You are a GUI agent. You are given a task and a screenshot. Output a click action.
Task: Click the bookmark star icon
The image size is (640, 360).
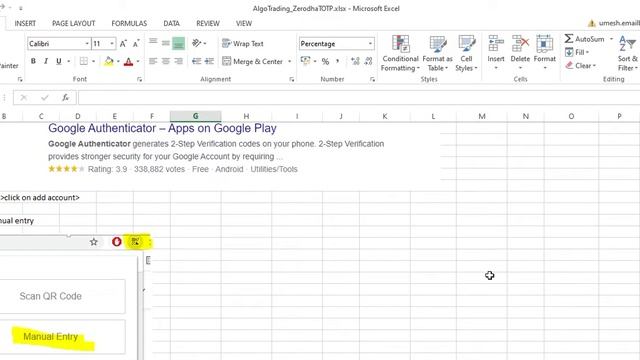point(93,242)
